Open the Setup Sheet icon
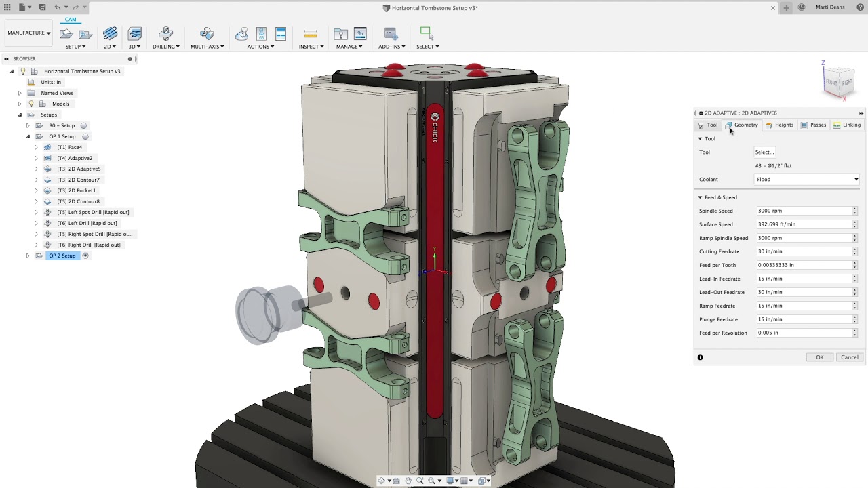This screenshot has height=488, width=868. click(x=281, y=34)
